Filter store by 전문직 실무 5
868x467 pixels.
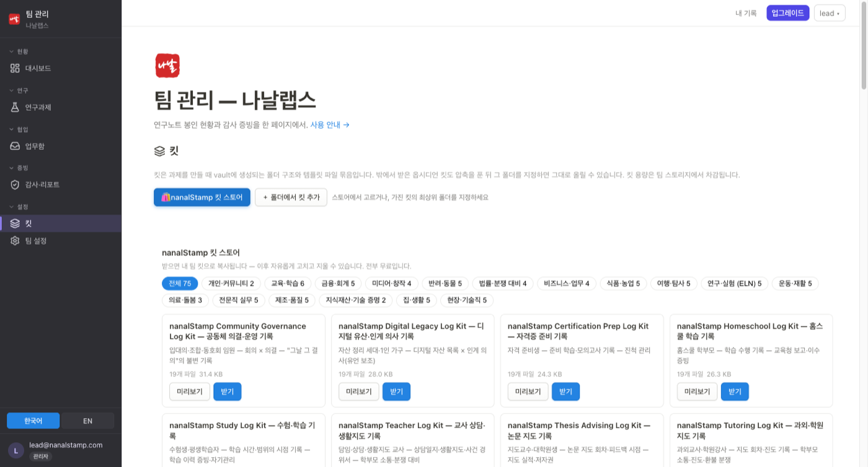[239, 300]
